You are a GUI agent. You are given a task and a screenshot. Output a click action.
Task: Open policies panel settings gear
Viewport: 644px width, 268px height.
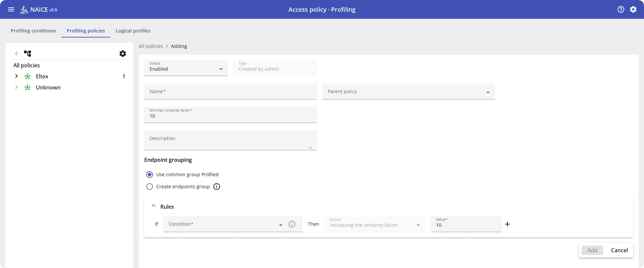[123, 54]
